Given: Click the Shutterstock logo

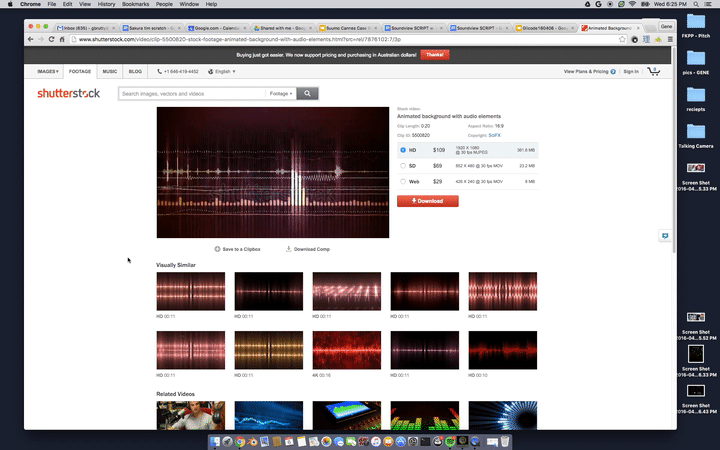Looking at the screenshot, I should pyautogui.click(x=68, y=93).
